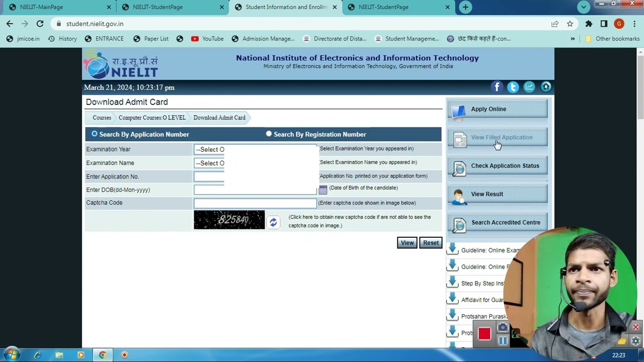This screenshot has height=362, width=644.
Task: Focus the Enter DOB text field
Action: pyautogui.click(x=255, y=190)
